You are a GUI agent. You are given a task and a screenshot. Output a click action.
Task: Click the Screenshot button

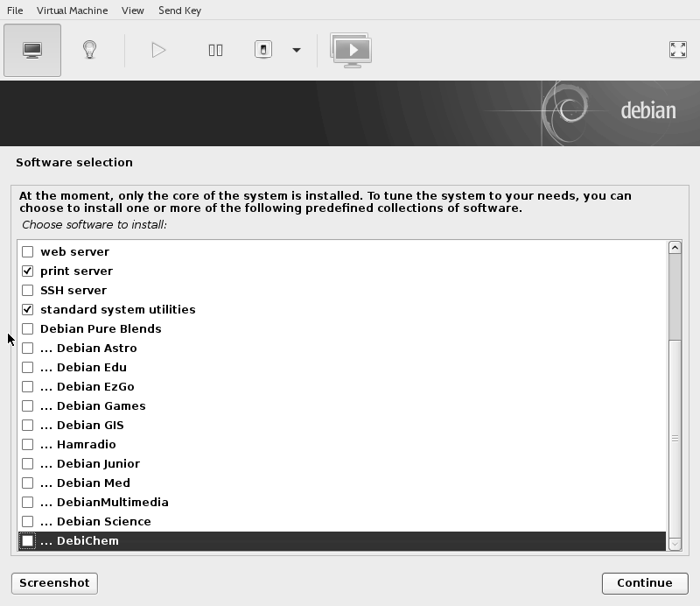(54, 583)
